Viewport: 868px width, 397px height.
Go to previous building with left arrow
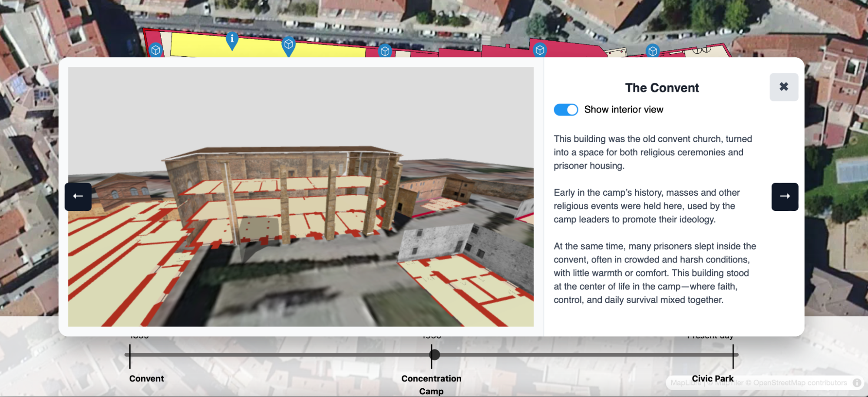point(78,197)
